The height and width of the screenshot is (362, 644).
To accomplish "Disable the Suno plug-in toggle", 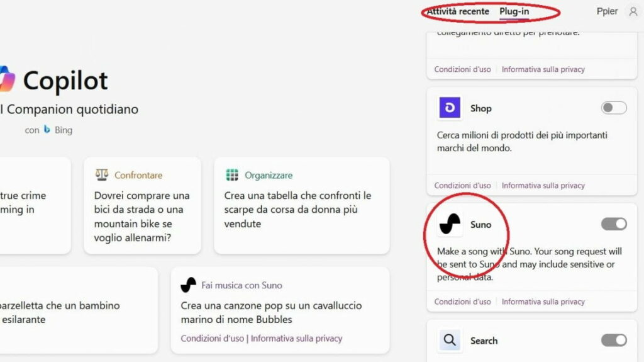I will 614,223.
